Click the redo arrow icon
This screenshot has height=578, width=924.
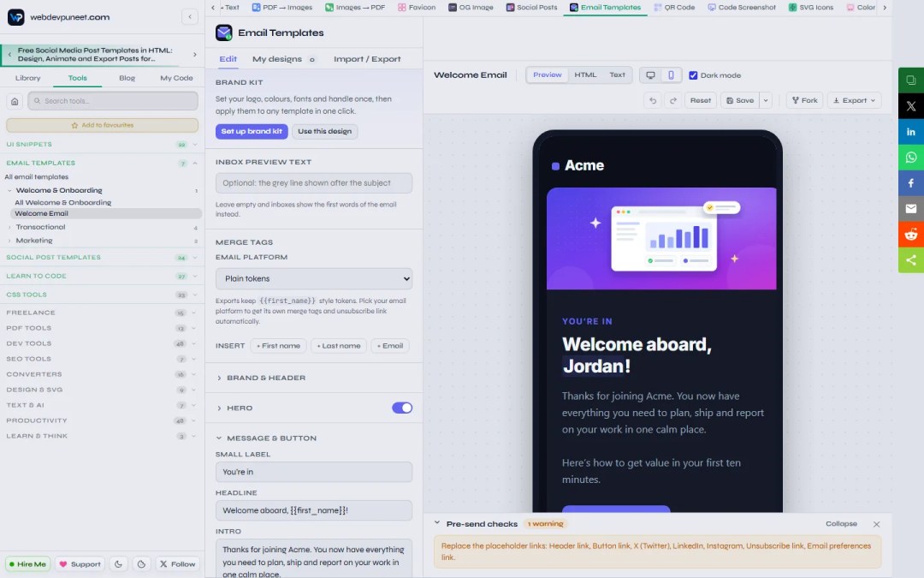pos(673,100)
